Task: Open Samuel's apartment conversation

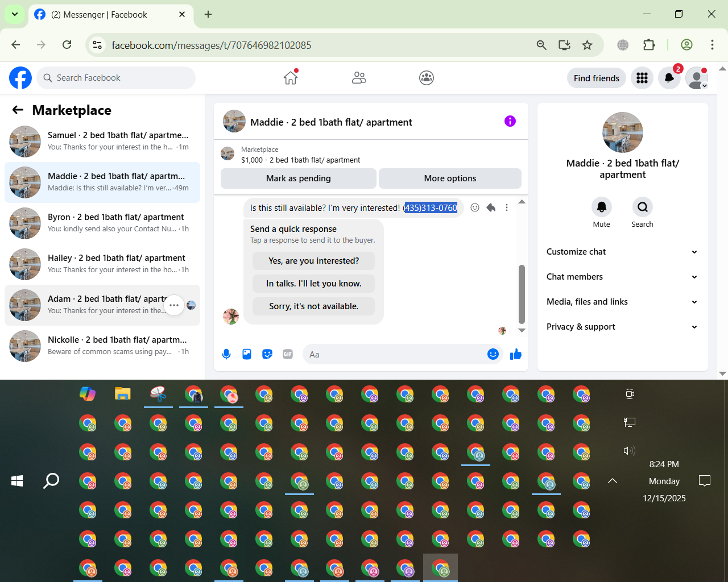Action: click(102, 142)
